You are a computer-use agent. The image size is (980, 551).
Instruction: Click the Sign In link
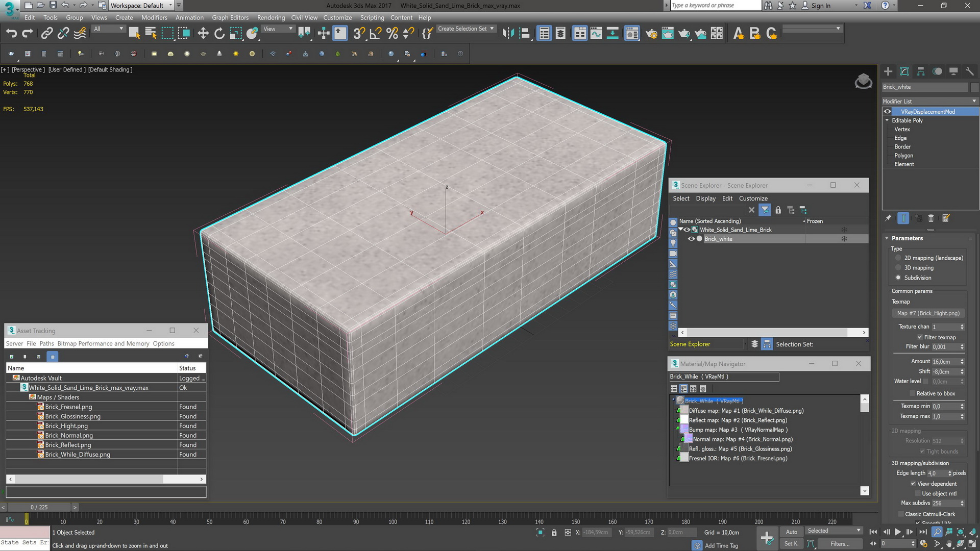pos(821,6)
